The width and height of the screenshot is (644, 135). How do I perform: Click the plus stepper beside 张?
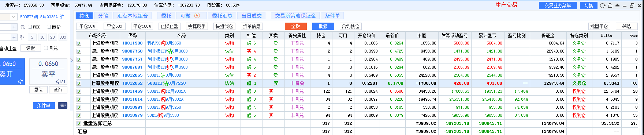(x=14, y=37)
